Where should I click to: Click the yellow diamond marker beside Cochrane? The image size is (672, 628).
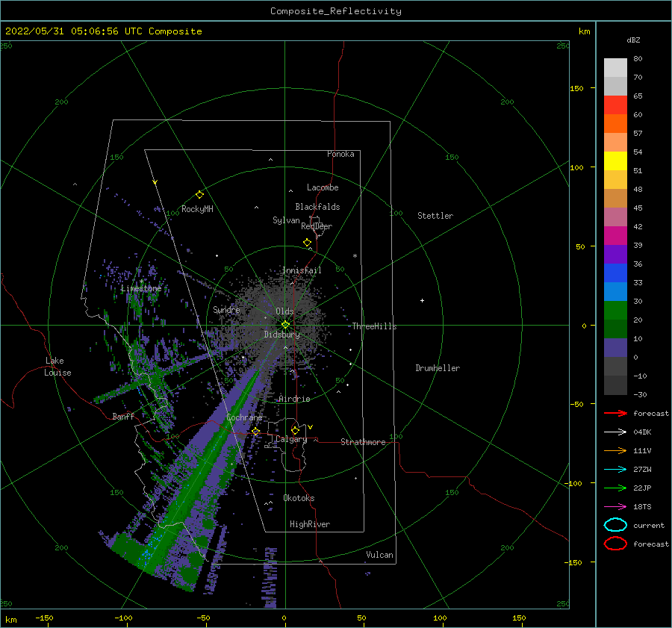coord(256,432)
